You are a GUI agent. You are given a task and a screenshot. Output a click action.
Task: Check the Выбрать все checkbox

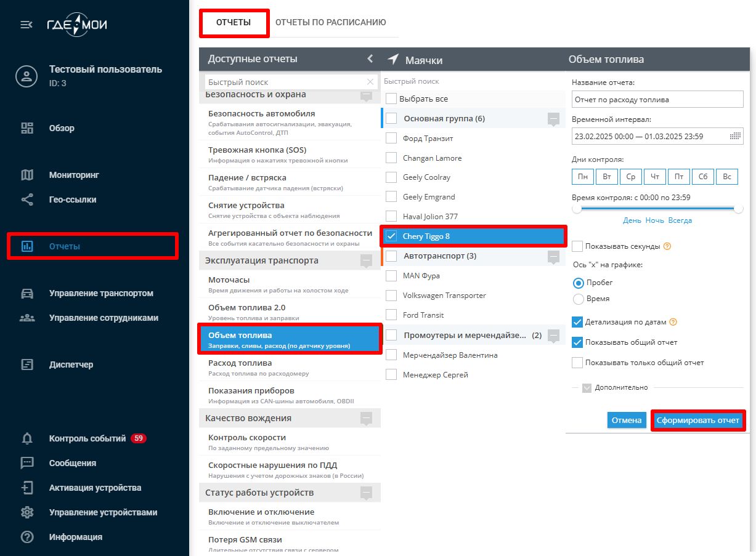[391, 99]
